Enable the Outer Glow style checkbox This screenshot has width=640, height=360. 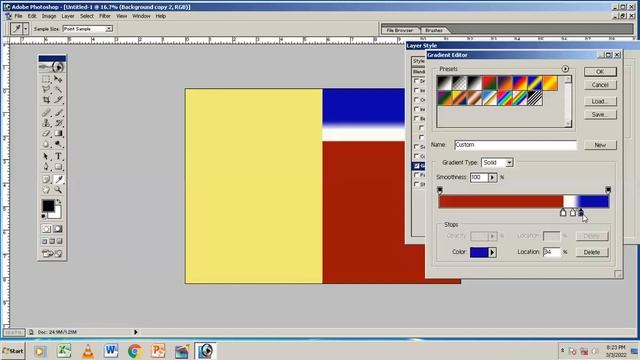pos(416,100)
